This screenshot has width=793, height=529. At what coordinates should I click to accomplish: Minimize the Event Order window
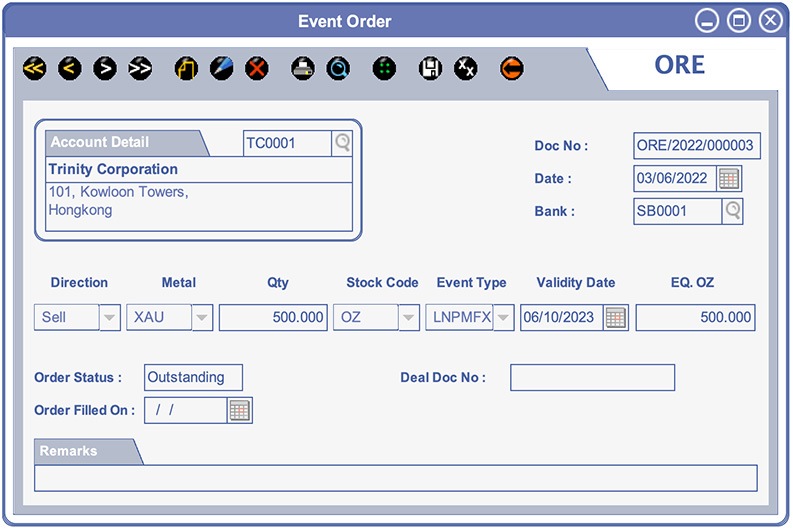tap(707, 21)
